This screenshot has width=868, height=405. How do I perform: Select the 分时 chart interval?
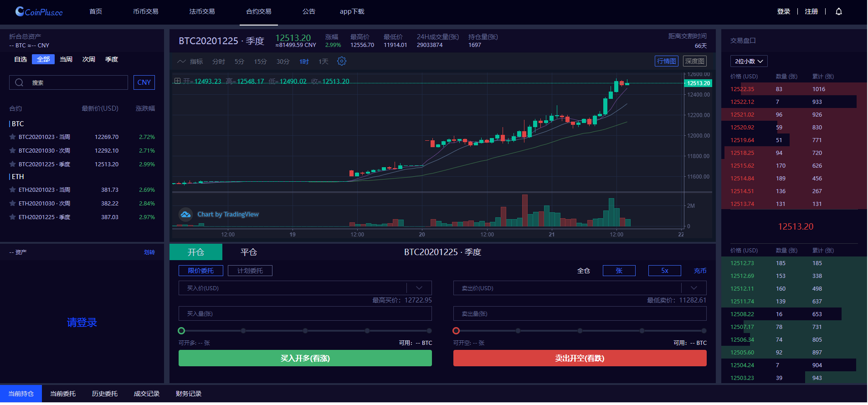219,62
